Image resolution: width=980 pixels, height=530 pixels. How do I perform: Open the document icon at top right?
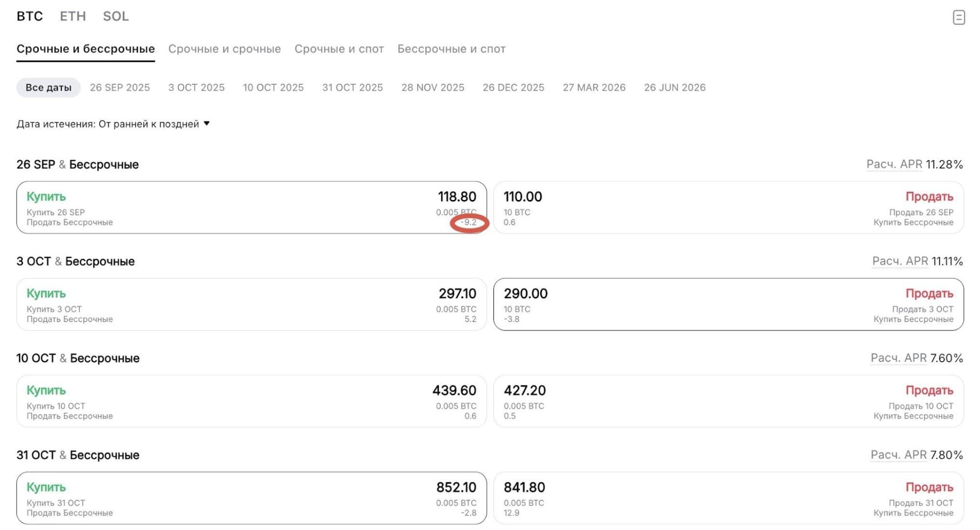(x=959, y=17)
